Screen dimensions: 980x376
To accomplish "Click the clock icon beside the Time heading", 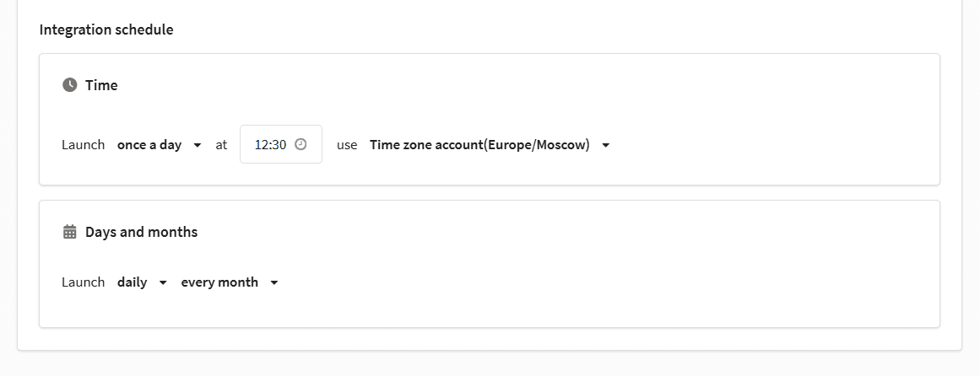I will (69, 85).
